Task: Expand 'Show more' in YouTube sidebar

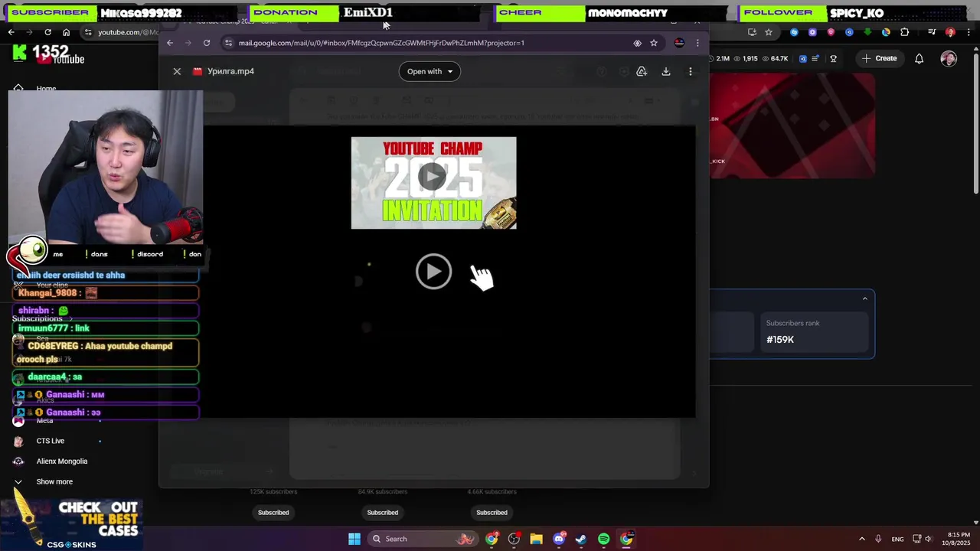Action: pos(54,481)
